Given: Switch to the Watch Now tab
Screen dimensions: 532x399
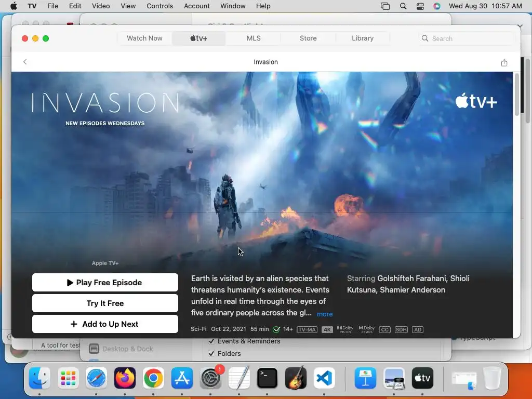Looking at the screenshot, I should [144, 38].
